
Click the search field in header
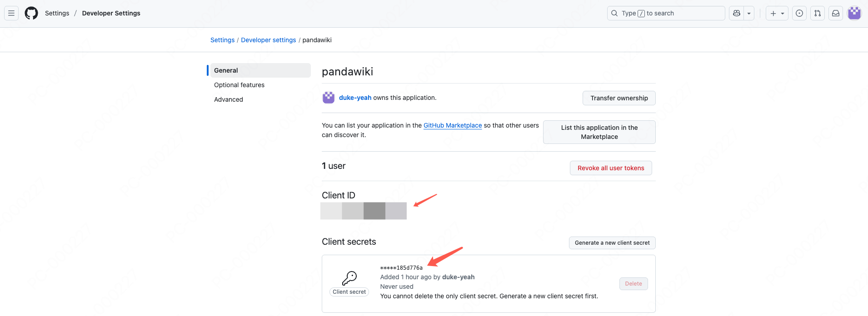[666, 13]
